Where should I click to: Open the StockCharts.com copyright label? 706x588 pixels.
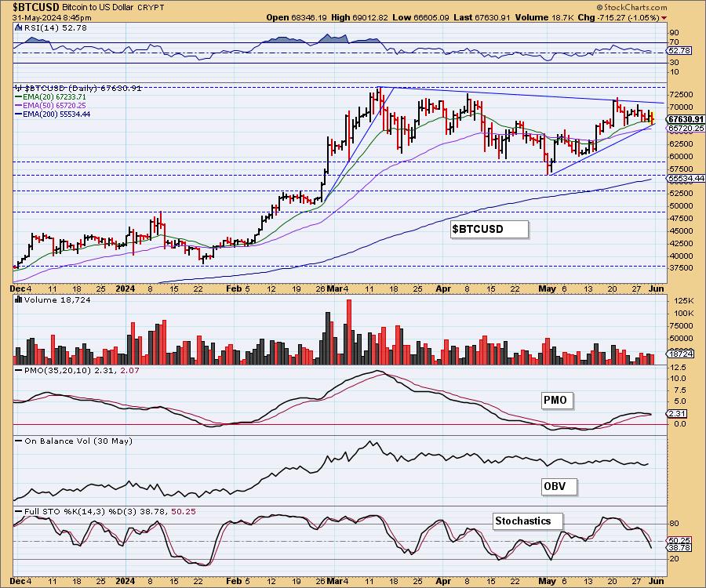click(631, 7)
